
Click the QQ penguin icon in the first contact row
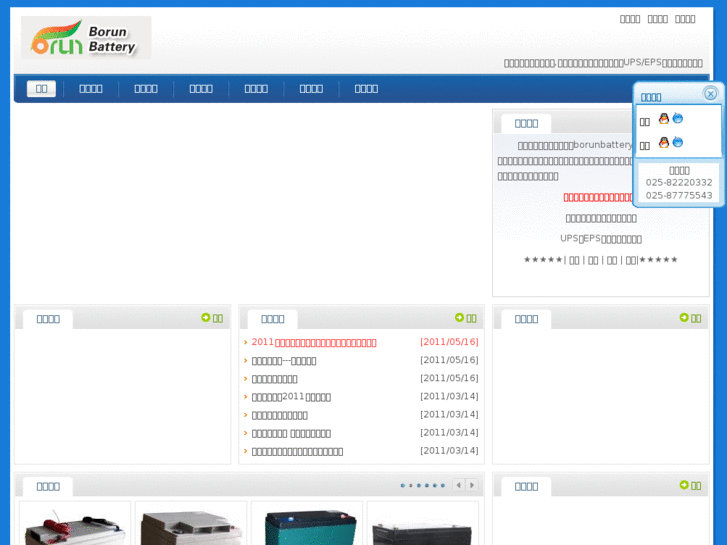click(663, 118)
